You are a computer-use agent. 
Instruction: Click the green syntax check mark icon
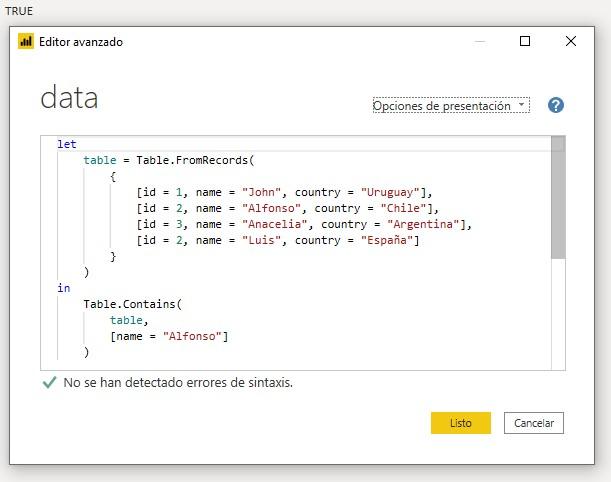[49, 382]
